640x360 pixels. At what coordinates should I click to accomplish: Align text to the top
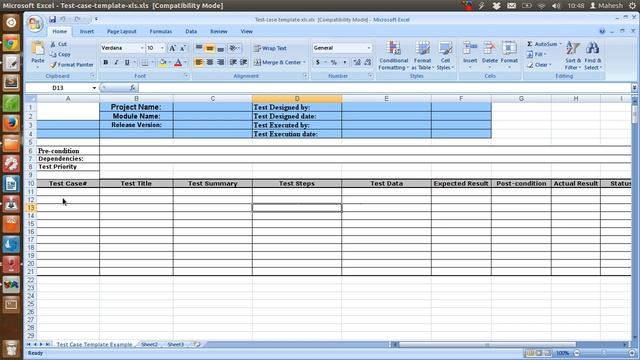[x=199, y=48]
